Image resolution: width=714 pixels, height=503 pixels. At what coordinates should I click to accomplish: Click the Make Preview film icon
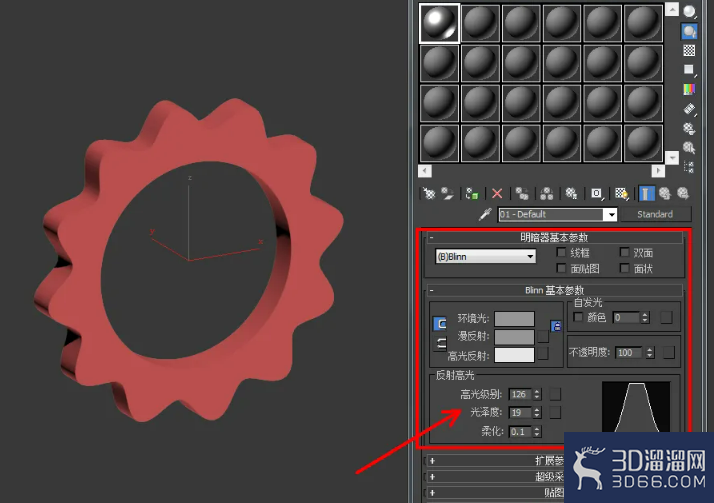(x=689, y=109)
